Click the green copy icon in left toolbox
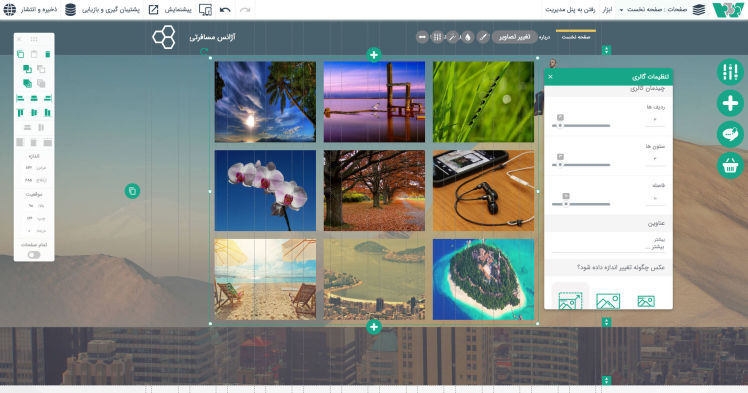This screenshot has height=393, width=748. point(20,54)
